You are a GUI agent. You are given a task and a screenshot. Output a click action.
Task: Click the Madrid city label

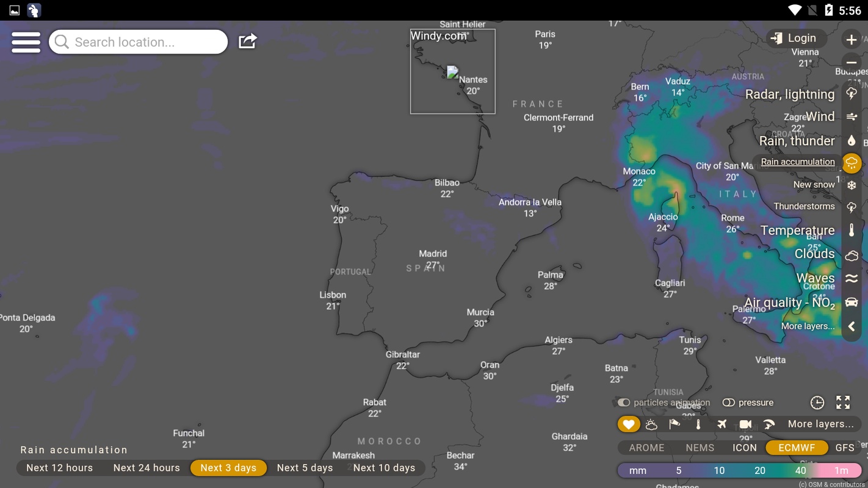point(433,254)
